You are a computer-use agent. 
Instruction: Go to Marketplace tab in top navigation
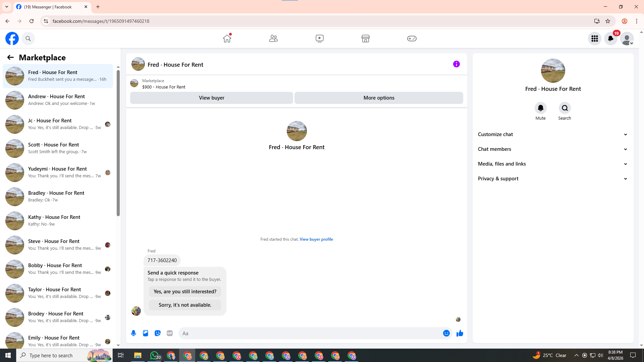pos(366,39)
